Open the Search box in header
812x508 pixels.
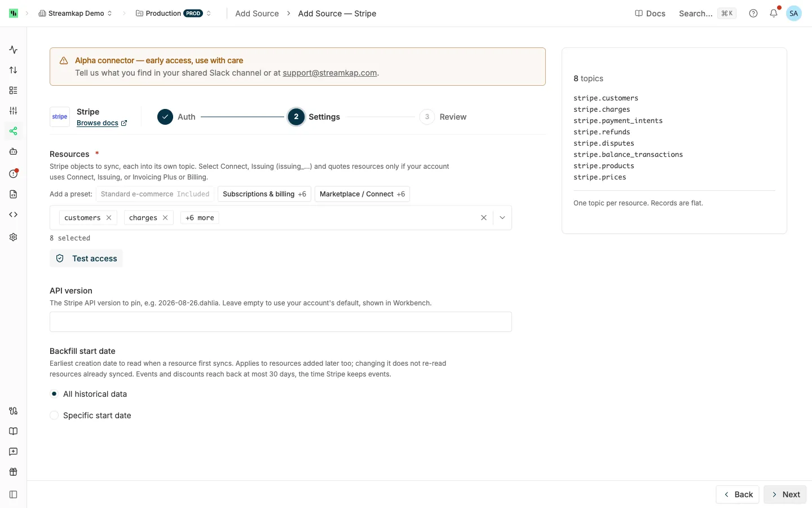[x=707, y=14]
